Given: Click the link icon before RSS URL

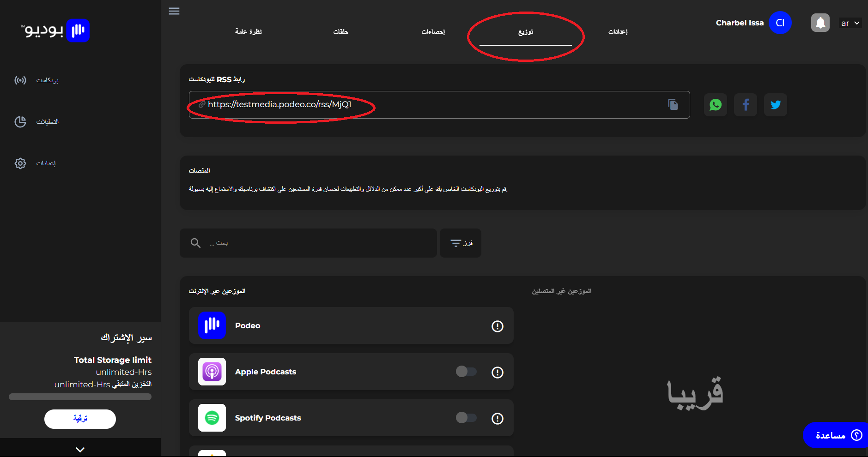Looking at the screenshot, I should pos(202,105).
